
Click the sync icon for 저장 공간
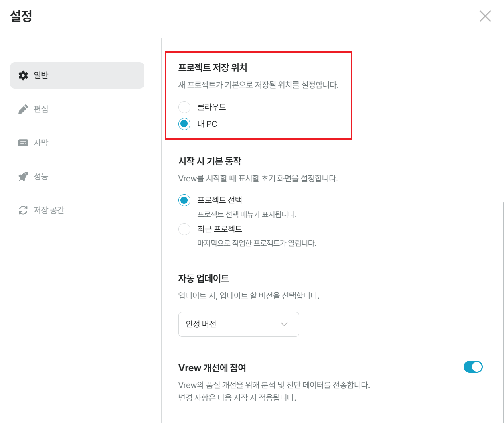24,210
